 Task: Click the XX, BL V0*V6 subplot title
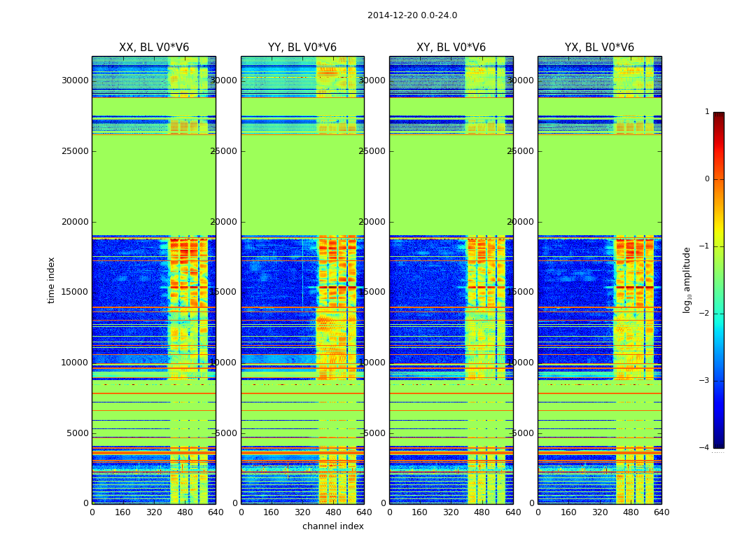tap(154, 48)
